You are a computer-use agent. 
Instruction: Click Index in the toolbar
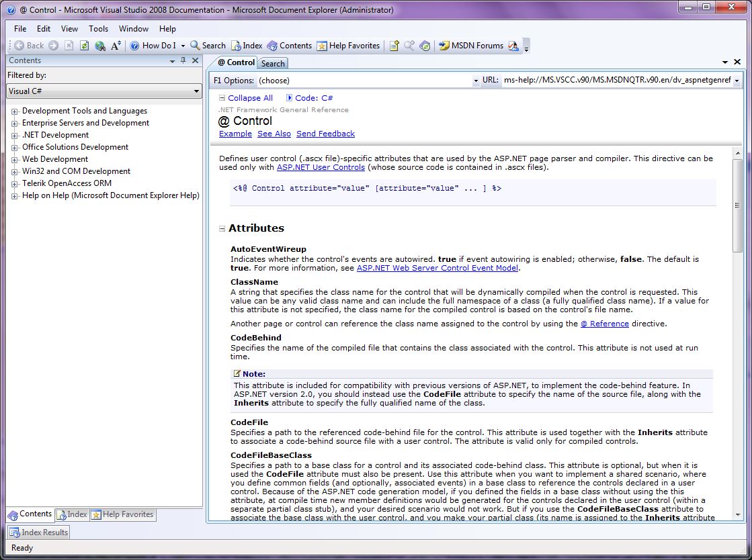click(247, 46)
